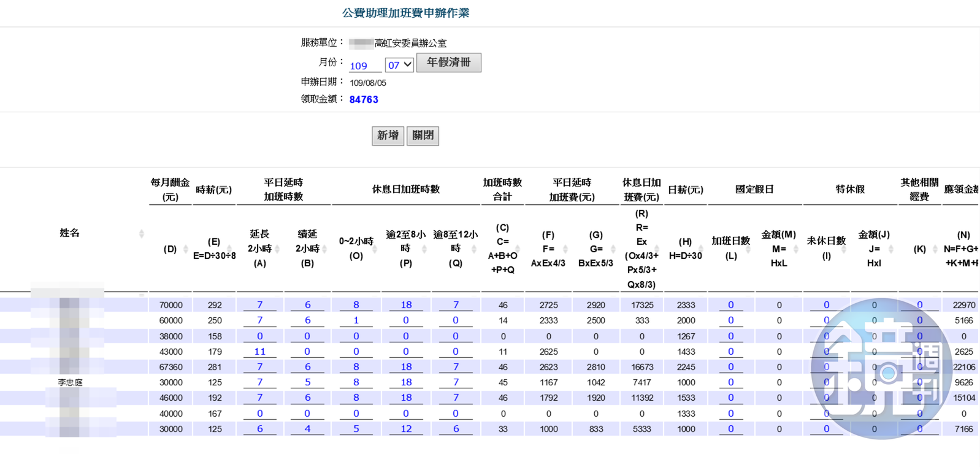
Task: Open the 11 link in the 43000 row
Action: tap(260, 352)
